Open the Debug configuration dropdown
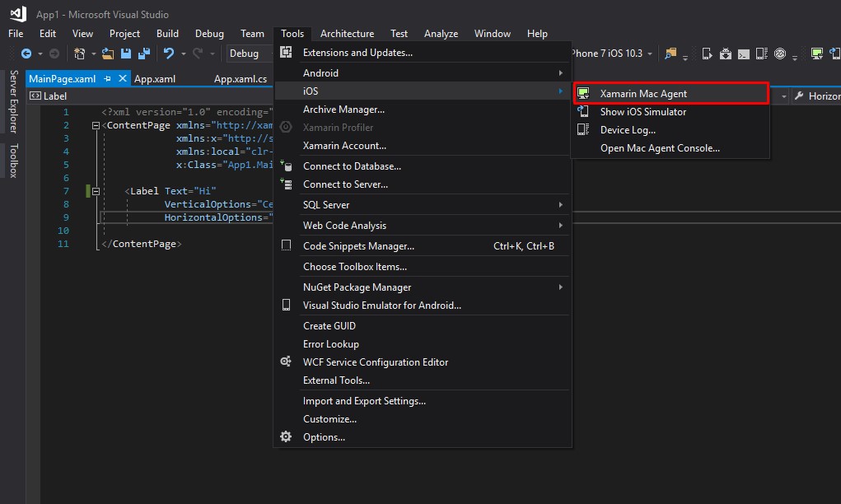 click(250, 53)
